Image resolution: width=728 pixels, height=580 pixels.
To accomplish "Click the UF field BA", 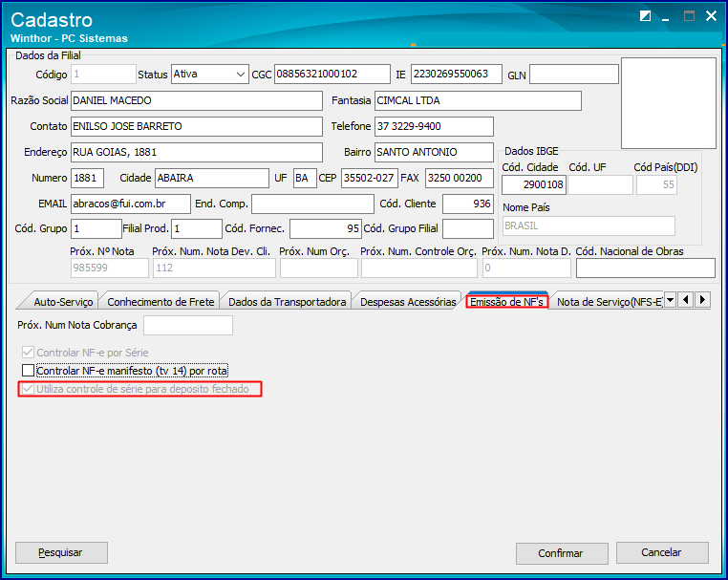I will click(x=305, y=179).
